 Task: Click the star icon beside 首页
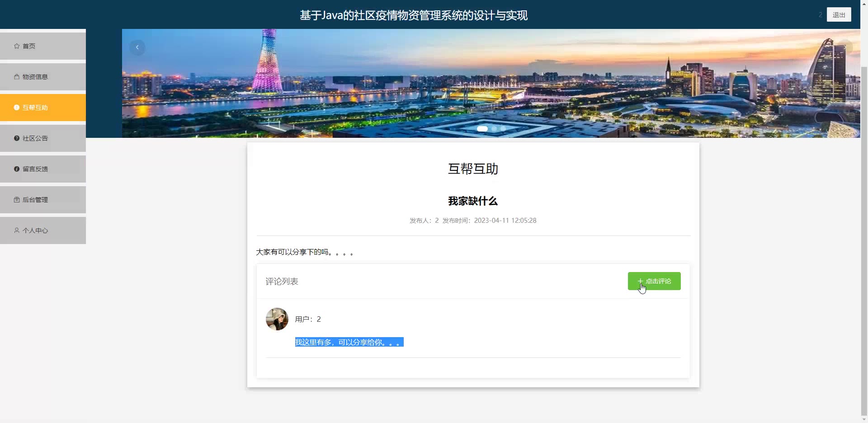coord(17,46)
